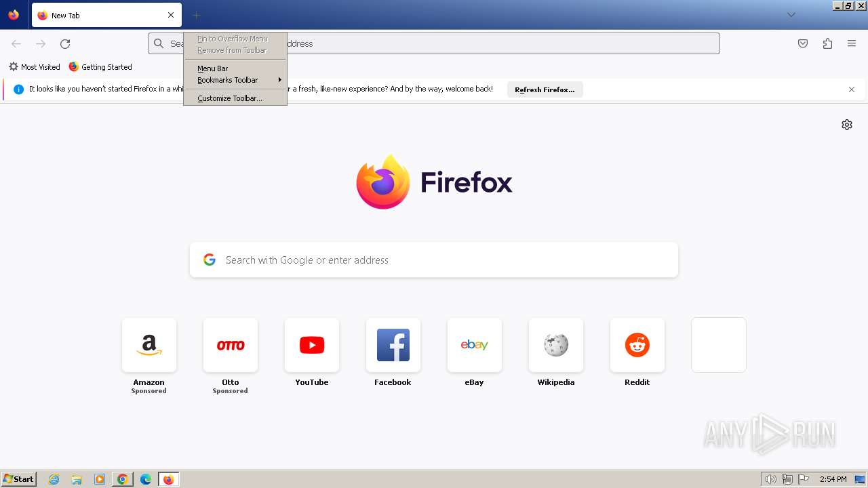This screenshot has height=488, width=868.
Task: Reload the page with the refresh icon
Action: [x=65, y=43]
